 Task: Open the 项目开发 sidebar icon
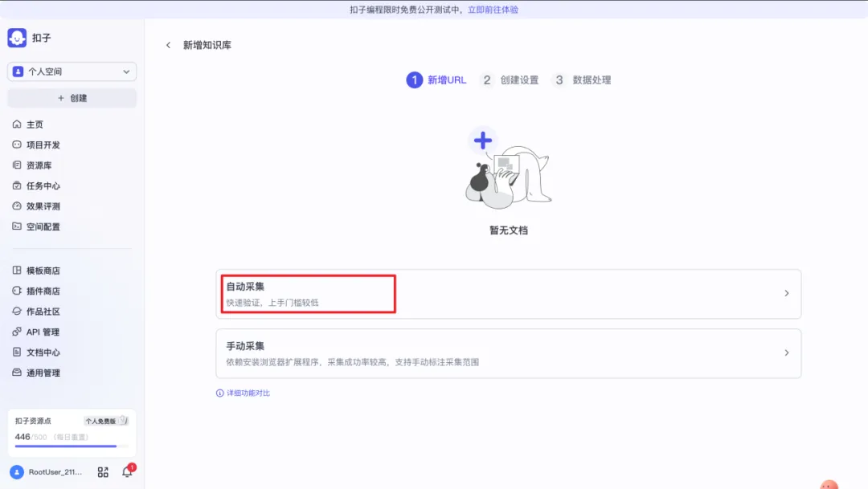click(x=17, y=145)
